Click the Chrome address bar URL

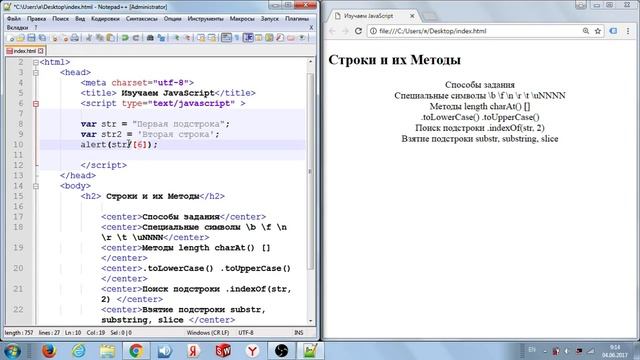[433, 31]
